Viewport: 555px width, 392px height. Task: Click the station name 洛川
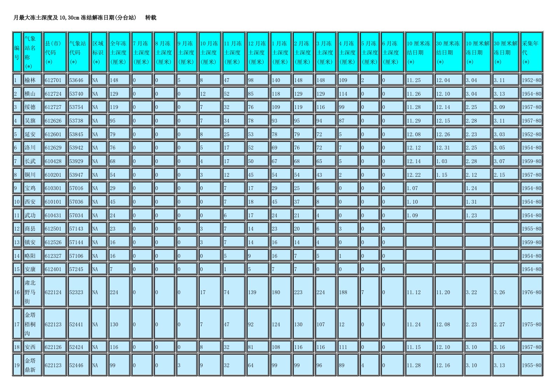(30, 147)
